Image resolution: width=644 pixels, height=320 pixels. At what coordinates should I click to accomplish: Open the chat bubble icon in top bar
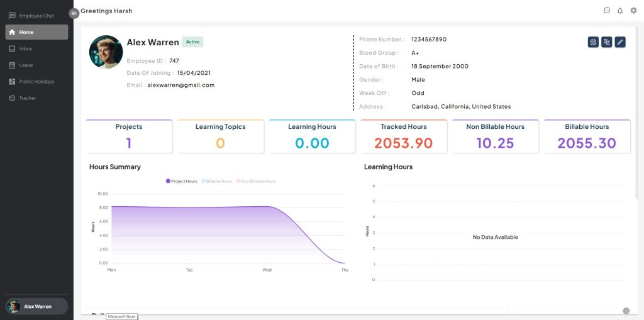click(607, 11)
